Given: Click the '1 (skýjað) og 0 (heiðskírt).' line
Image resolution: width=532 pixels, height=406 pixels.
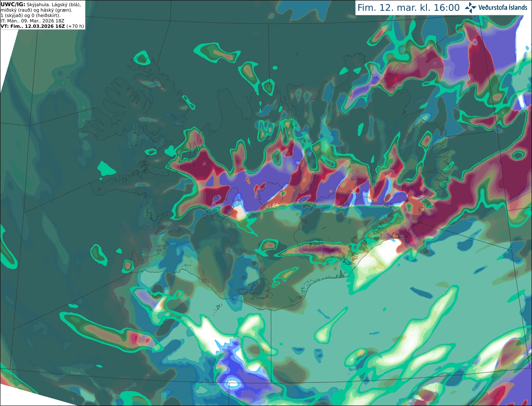Looking at the screenshot, I should coord(30,15).
